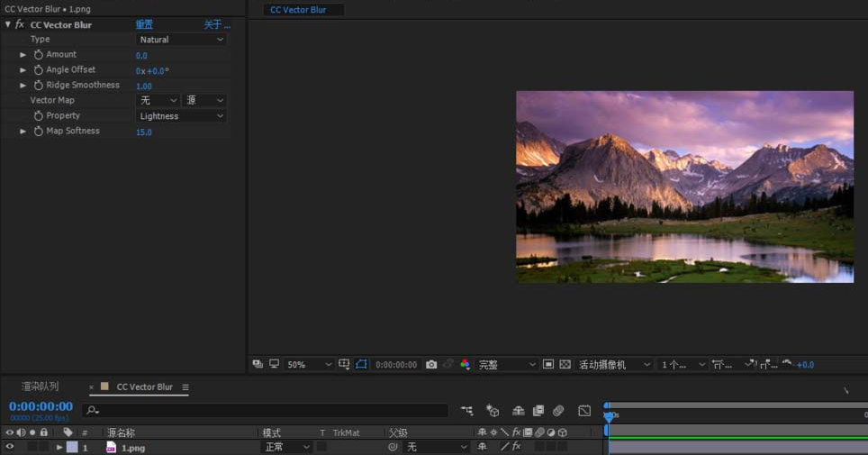Open the Vector Map layer dropdown 无
Image resolution: width=868 pixels, height=455 pixels.
tap(158, 100)
